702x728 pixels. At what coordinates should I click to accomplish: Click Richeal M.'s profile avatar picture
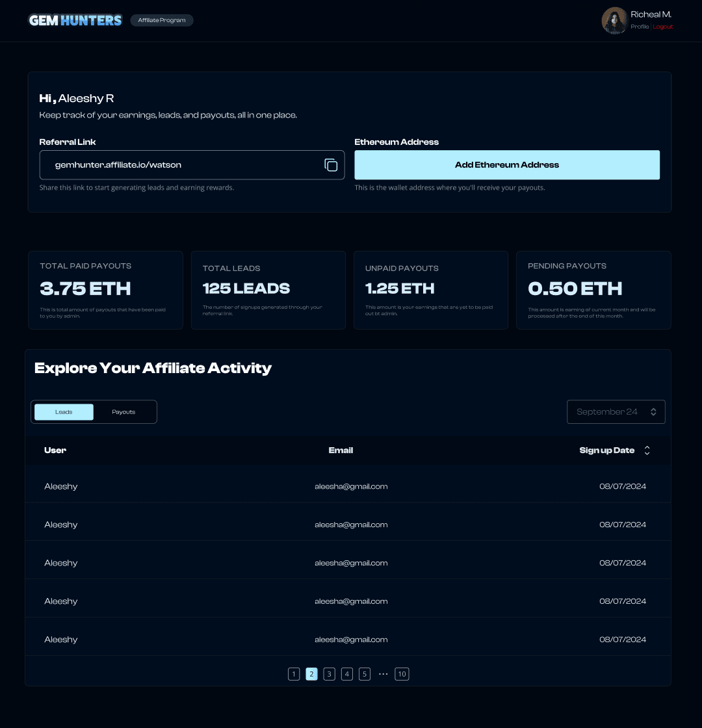614,20
